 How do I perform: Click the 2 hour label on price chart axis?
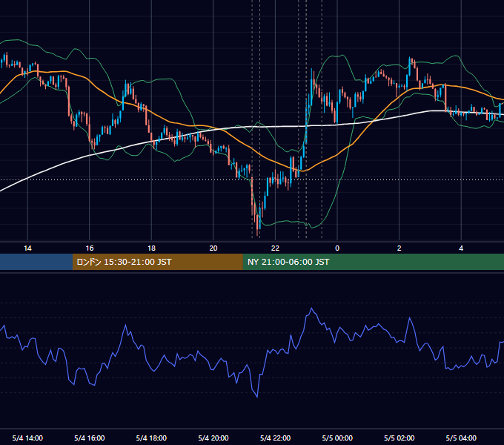(x=399, y=248)
